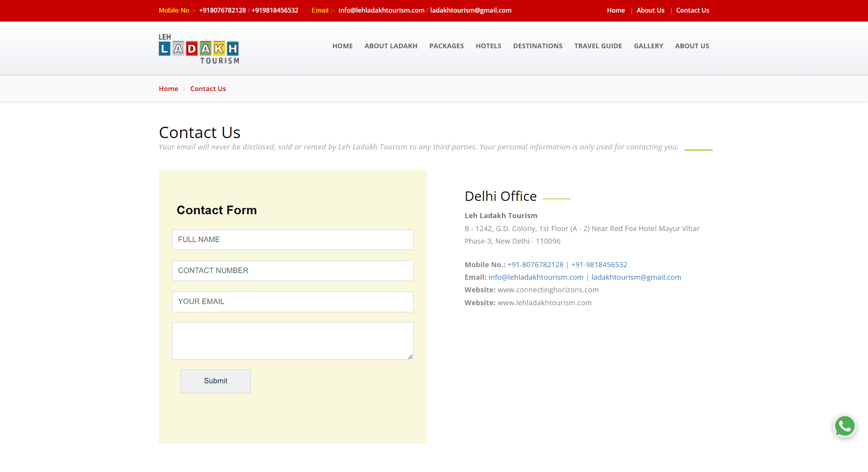Screen dimensions: 868x472
Task: Click info@lehladakhtourism.com under Delhi Office
Action: [536, 277]
